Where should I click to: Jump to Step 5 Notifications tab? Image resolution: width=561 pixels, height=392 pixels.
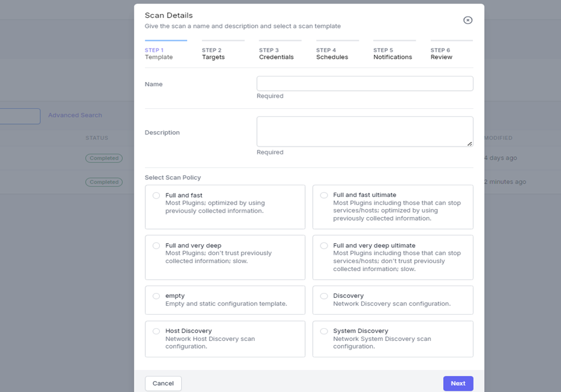click(x=392, y=54)
